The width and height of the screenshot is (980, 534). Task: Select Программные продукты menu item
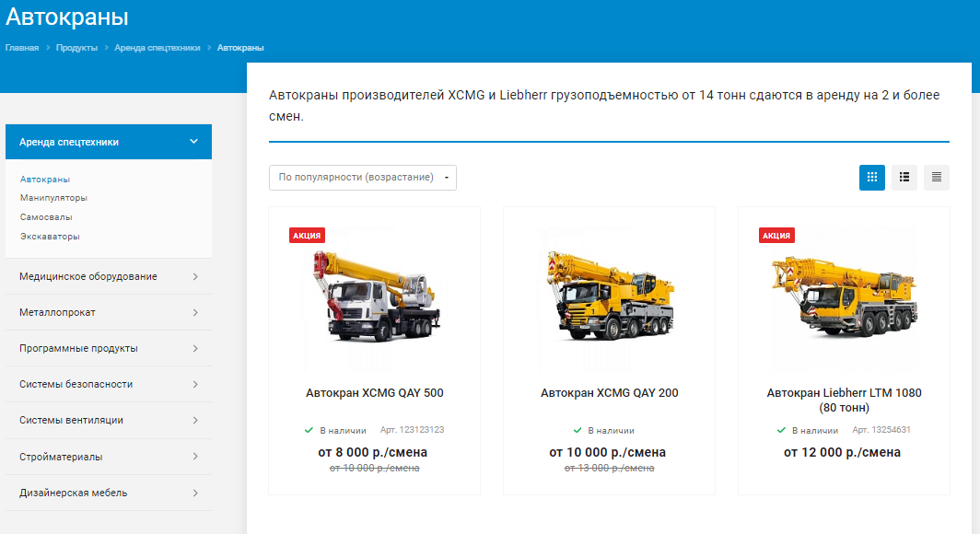109,349
